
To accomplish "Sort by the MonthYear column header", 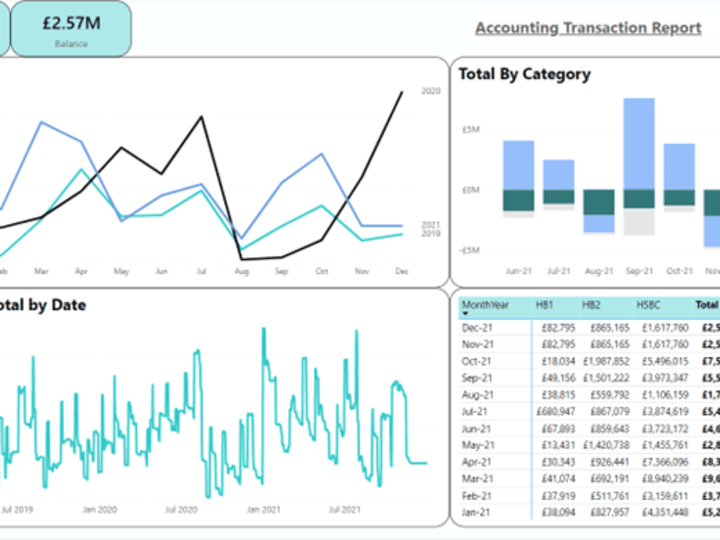I will (485, 304).
